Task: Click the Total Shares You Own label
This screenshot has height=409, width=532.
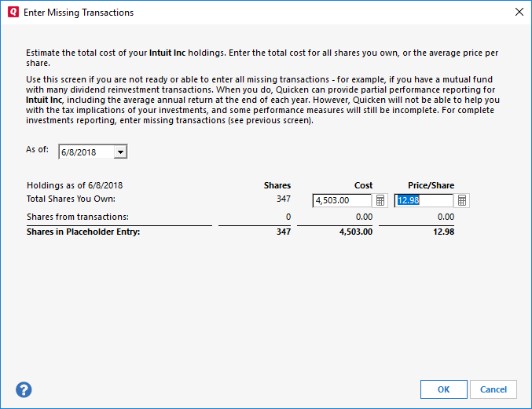Action: (x=71, y=199)
